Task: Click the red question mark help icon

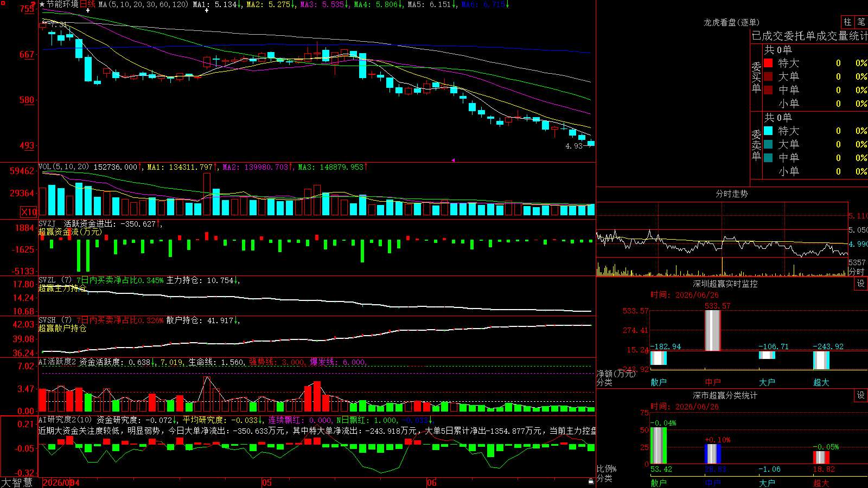Action: [34, 4]
